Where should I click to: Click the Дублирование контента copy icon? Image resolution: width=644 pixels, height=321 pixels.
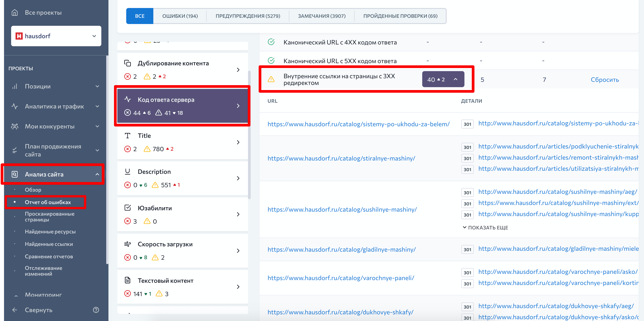click(x=128, y=63)
